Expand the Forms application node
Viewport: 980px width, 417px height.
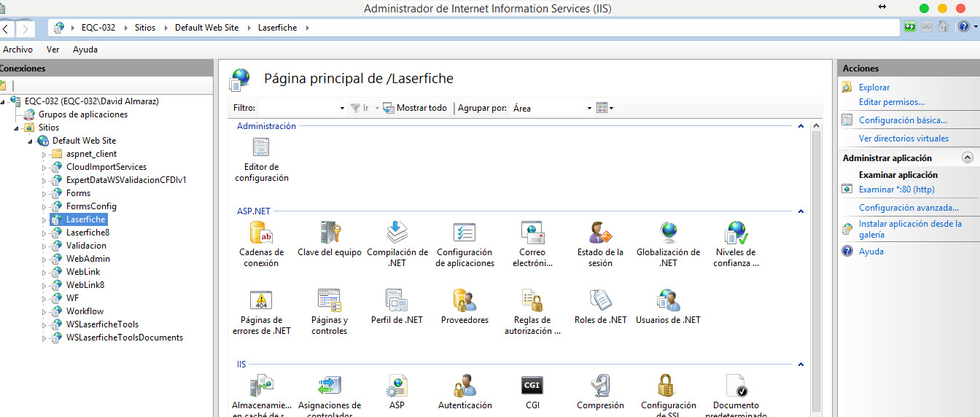44,193
